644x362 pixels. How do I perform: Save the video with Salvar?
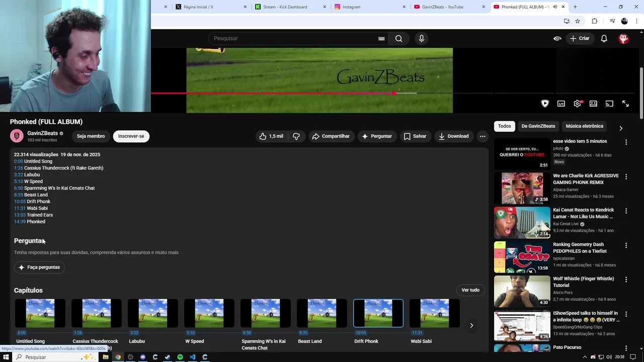415,136
